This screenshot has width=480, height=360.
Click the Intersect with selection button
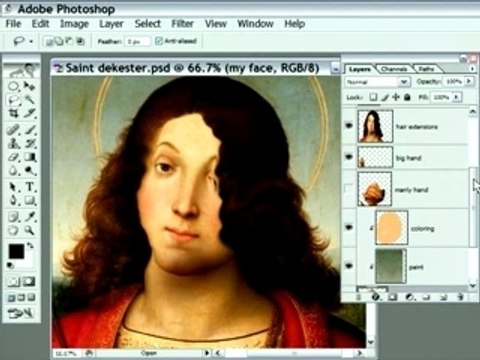point(80,41)
